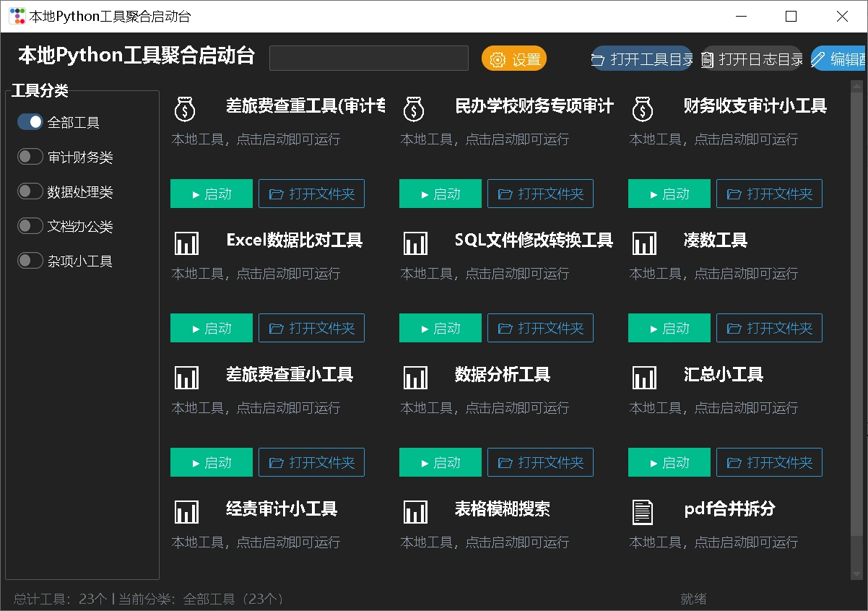The width and height of the screenshot is (868, 611).
Task: Enable the 文档办公类 category switch
Action: pyautogui.click(x=30, y=226)
